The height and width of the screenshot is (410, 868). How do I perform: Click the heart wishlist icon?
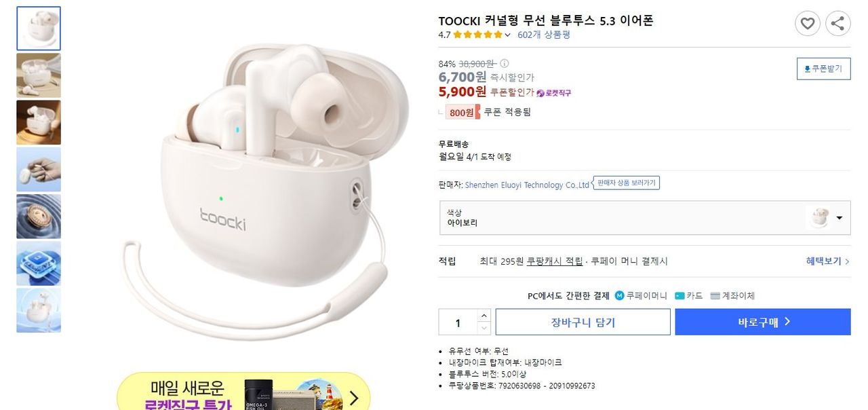pyautogui.click(x=807, y=22)
